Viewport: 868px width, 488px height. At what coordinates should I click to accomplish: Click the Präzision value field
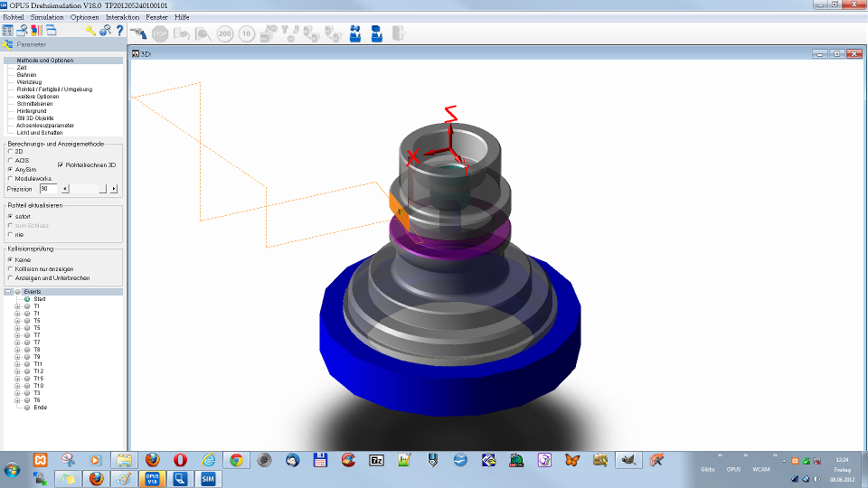click(48, 189)
